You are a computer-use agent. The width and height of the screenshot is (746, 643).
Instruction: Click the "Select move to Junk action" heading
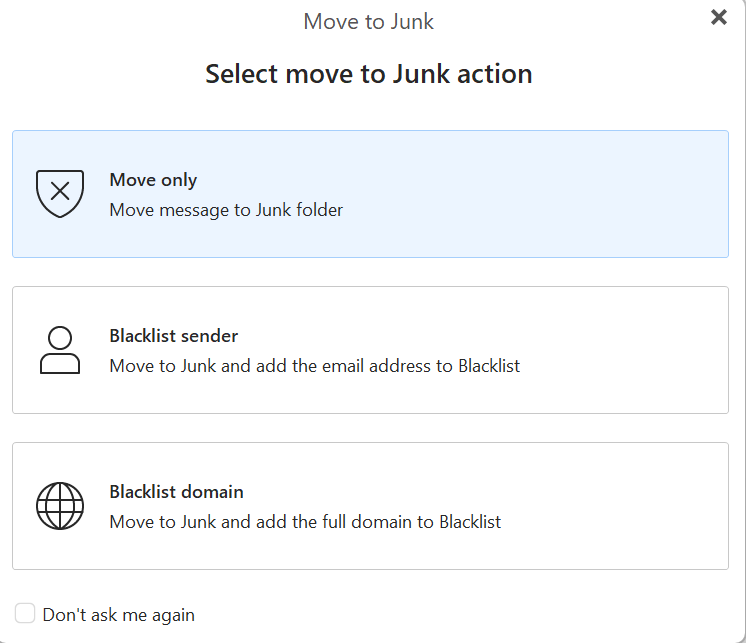click(x=368, y=74)
